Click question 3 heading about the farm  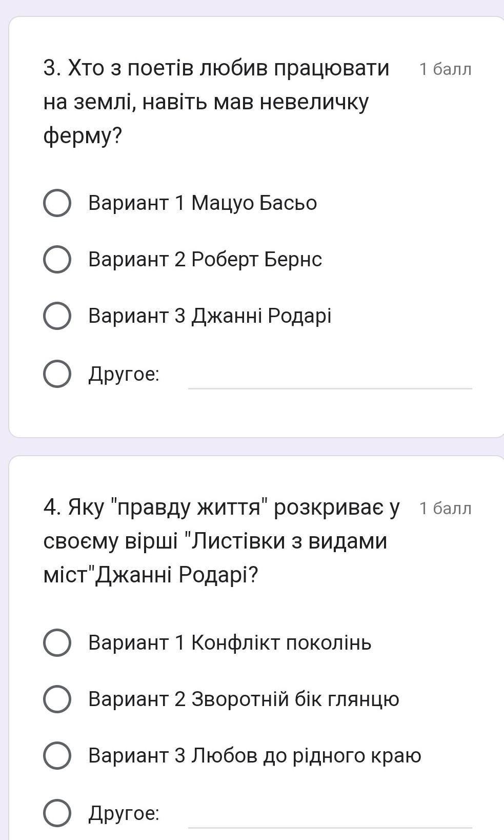tap(216, 102)
